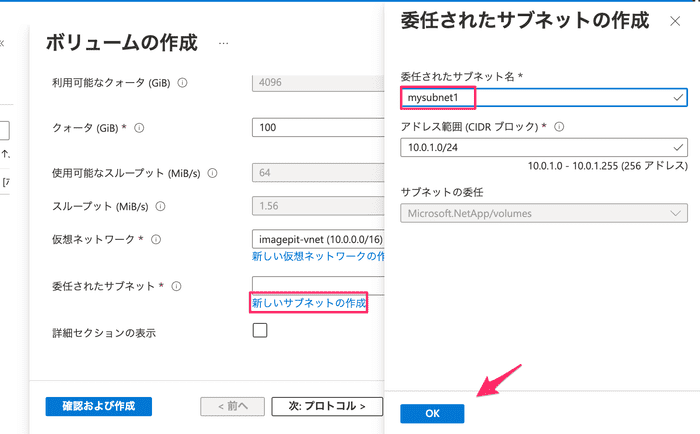Screen dimensions: 700x434
Task: Go to 次: プロトコル step
Action: tap(327, 406)
